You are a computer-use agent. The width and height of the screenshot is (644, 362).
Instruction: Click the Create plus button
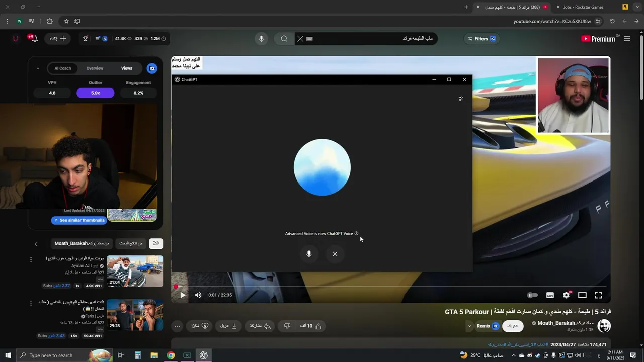pos(58,38)
